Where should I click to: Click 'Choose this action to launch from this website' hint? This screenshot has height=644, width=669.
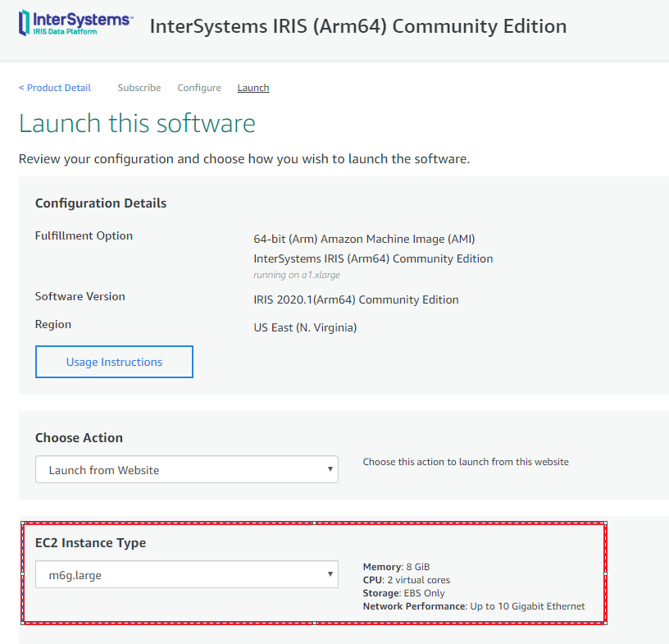pos(466,462)
